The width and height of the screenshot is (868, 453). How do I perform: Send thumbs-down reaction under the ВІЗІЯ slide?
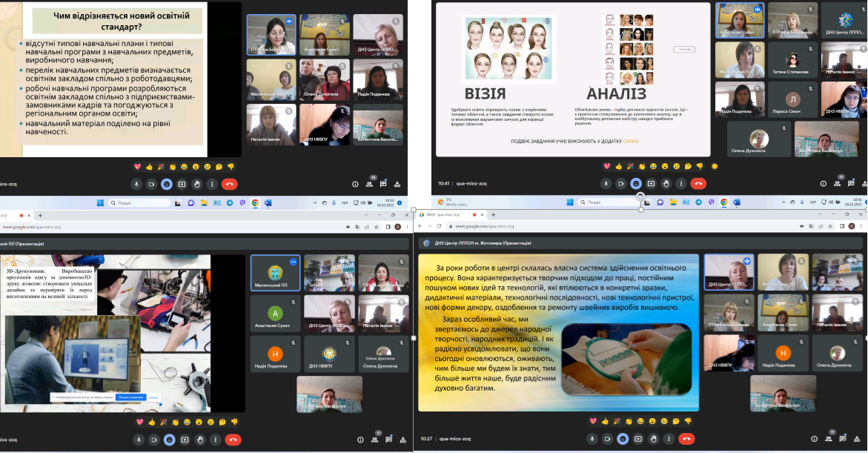[700, 166]
